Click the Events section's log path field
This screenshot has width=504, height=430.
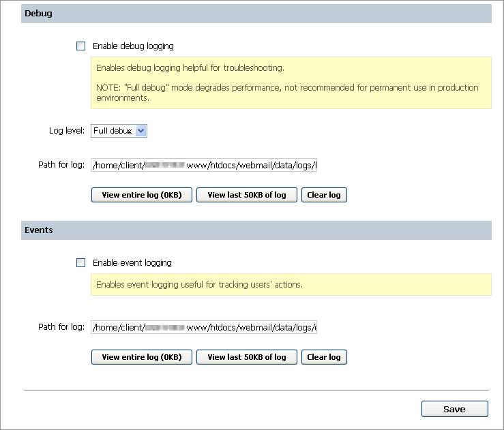click(x=204, y=327)
